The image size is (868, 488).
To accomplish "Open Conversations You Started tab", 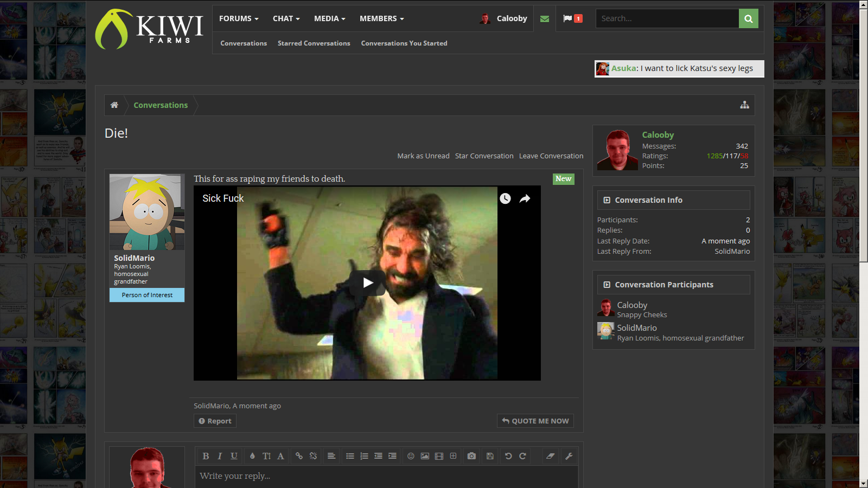I will 404,43.
